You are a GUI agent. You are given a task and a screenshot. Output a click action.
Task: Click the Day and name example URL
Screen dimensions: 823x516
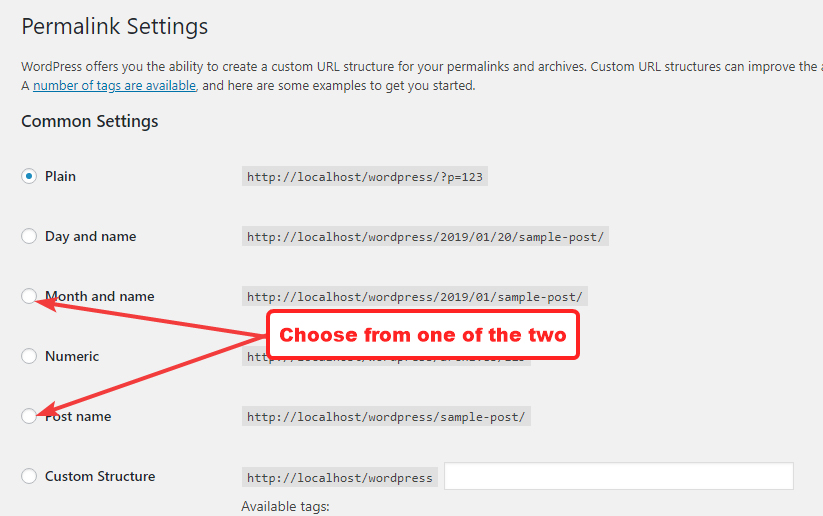425,237
